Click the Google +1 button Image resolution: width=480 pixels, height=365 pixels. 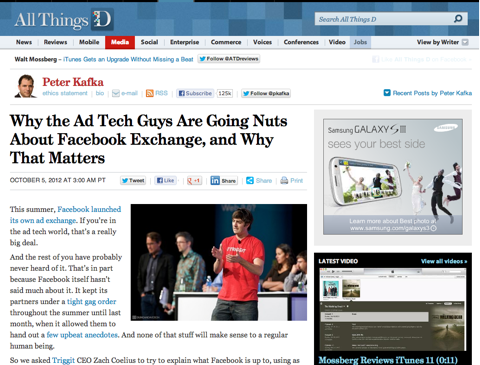194,181
